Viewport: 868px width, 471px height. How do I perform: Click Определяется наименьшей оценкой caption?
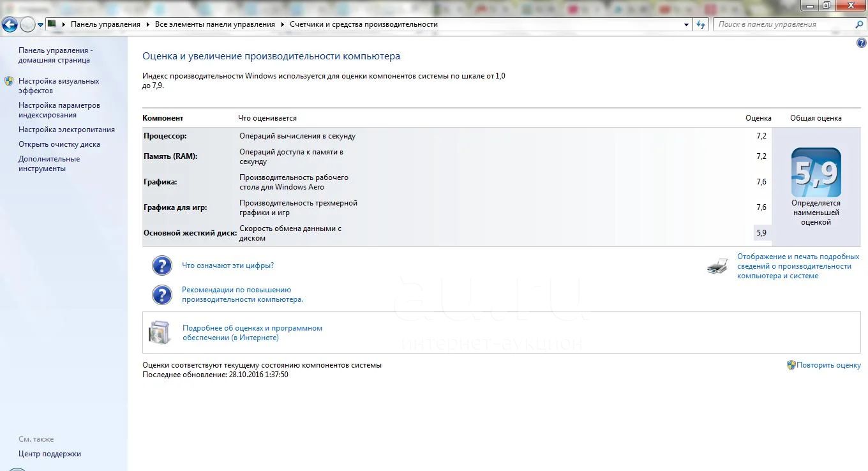[816, 213]
